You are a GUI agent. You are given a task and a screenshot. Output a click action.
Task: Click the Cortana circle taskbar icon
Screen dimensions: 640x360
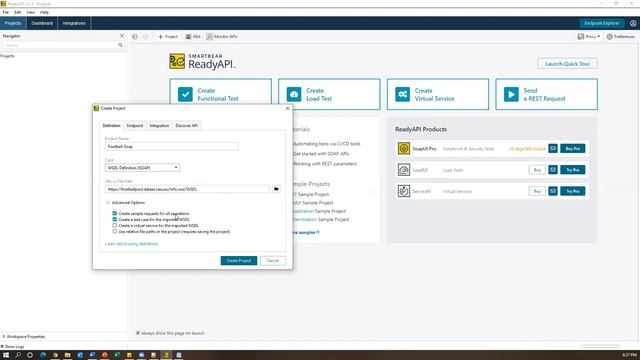click(x=30, y=355)
